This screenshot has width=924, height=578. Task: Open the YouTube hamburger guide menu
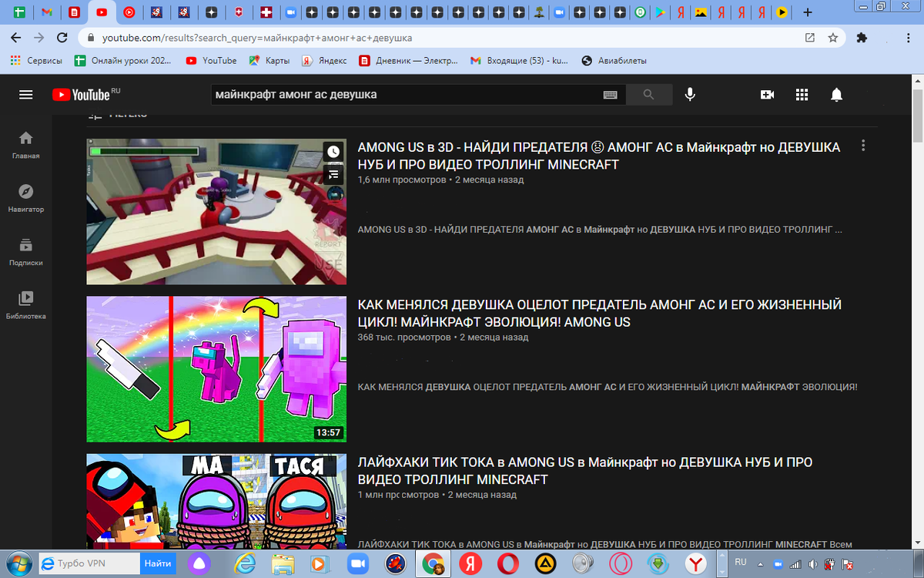(26, 95)
